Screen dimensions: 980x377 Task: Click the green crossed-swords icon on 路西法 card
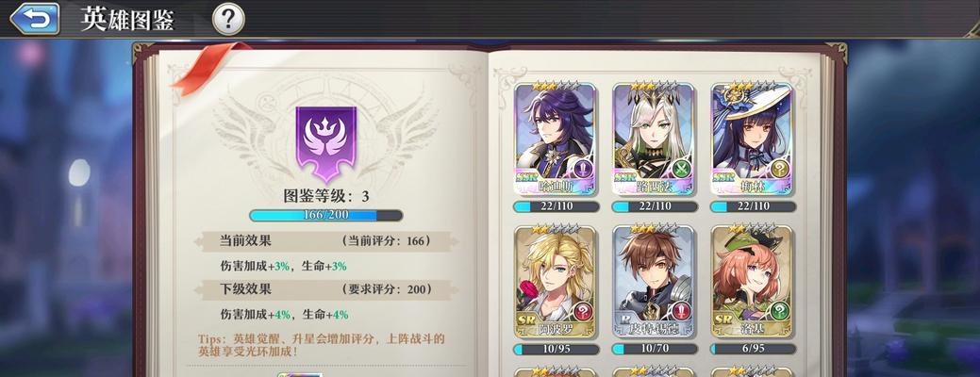[681, 169]
